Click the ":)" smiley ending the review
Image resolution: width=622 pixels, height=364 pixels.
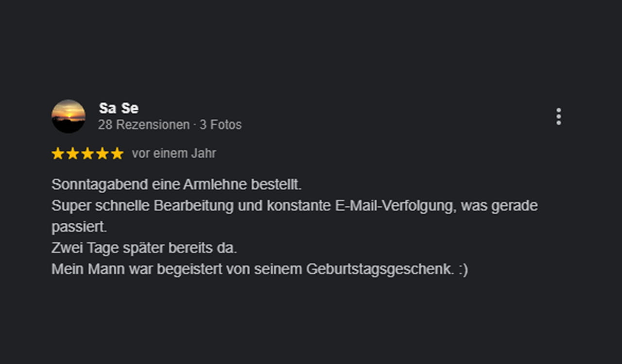coord(463,269)
